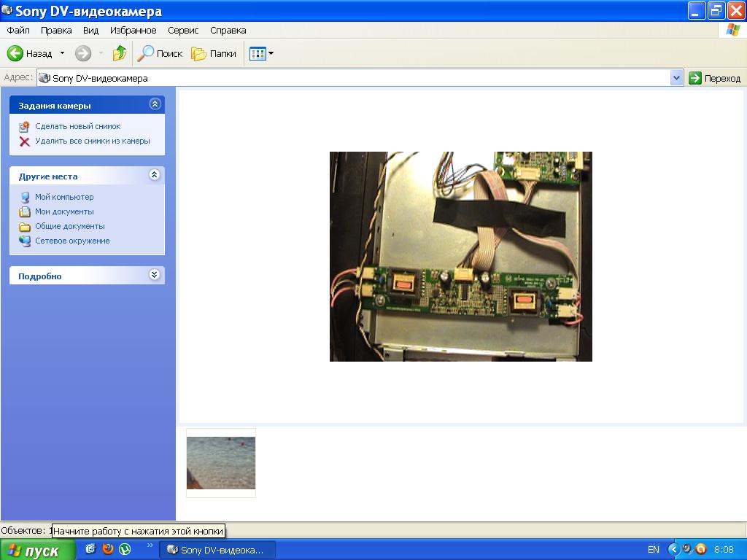Click the Firefox quick launch icon
747x560 pixels.
pyautogui.click(x=108, y=549)
